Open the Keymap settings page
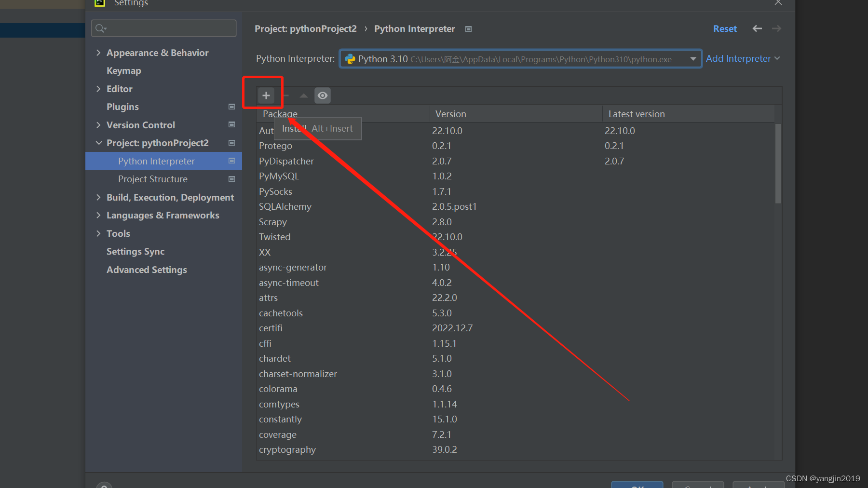Screen dimensions: 868x488 click(x=124, y=70)
